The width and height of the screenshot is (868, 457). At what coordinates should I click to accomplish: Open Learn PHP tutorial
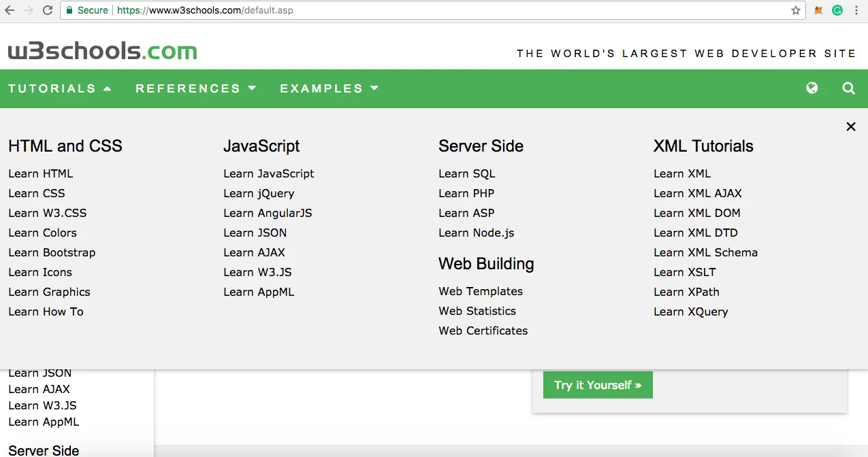pos(466,193)
